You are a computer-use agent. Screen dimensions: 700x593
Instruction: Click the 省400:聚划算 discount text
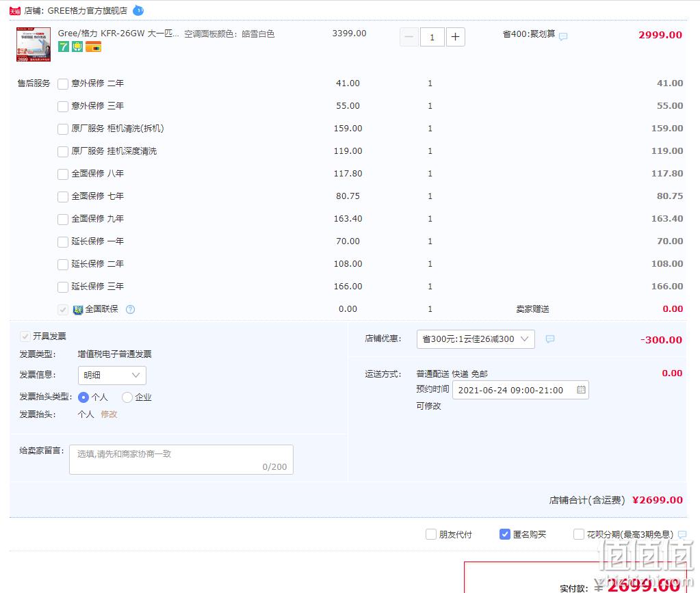529,34
